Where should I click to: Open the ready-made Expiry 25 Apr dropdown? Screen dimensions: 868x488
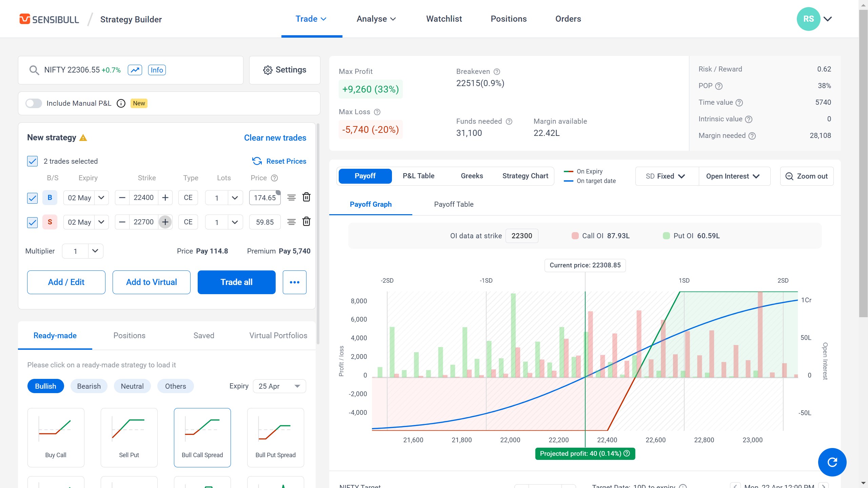pos(279,386)
